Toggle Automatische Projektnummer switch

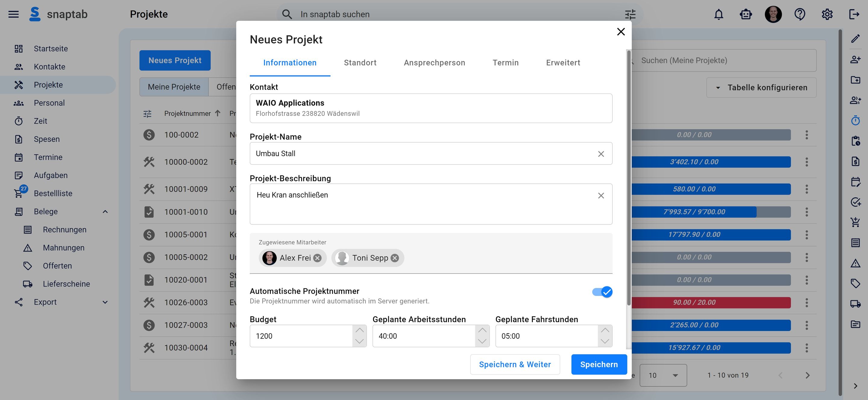click(602, 292)
